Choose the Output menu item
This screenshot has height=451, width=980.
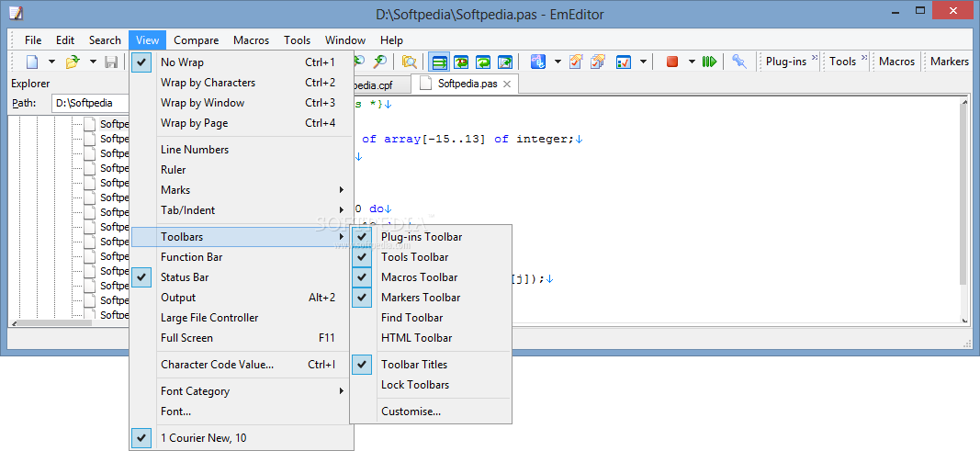click(x=242, y=298)
